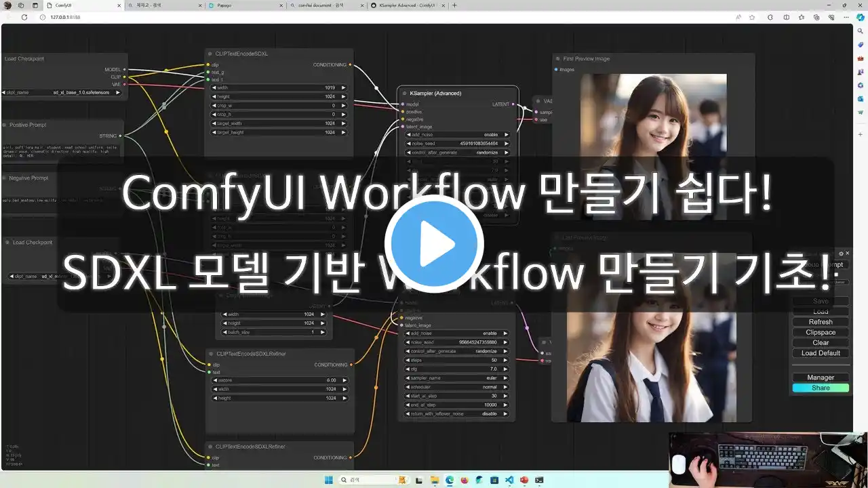Close the ComfyUI menu panel with the X
The width and height of the screenshot is (868, 488).
(x=847, y=253)
